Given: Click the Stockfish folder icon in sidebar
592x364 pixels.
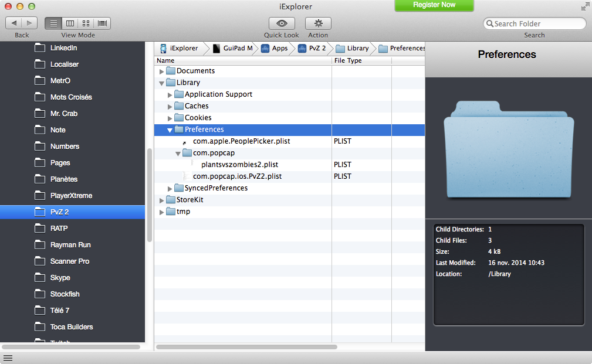Looking at the screenshot, I should (x=40, y=294).
